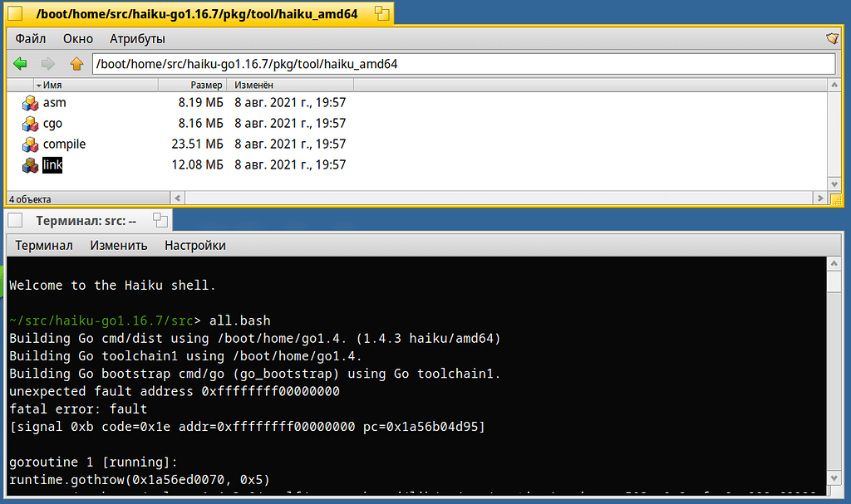This screenshot has width=851, height=504.
Task: Click the terminal vertical scrollbar thumb
Action: coord(834,281)
